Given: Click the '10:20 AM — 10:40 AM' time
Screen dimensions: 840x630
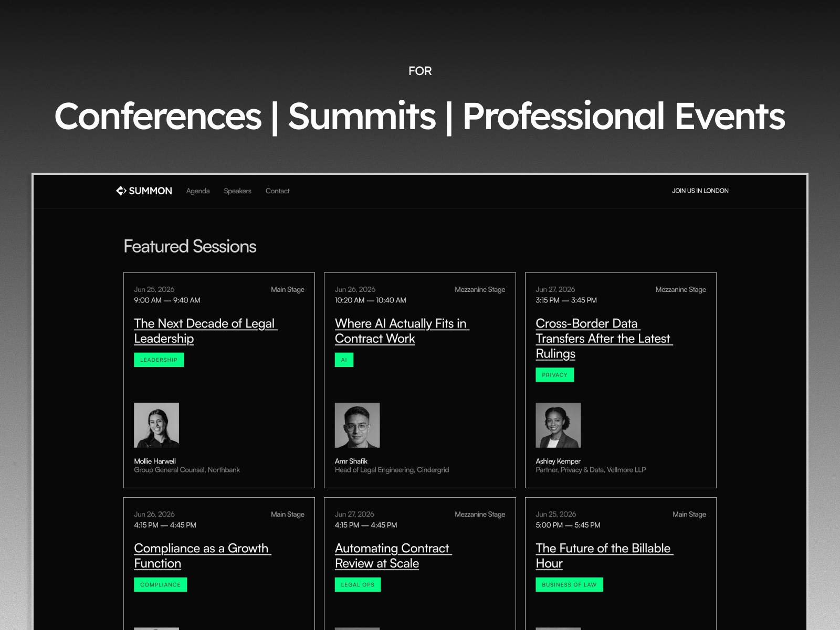Looking at the screenshot, I should click(371, 300).
